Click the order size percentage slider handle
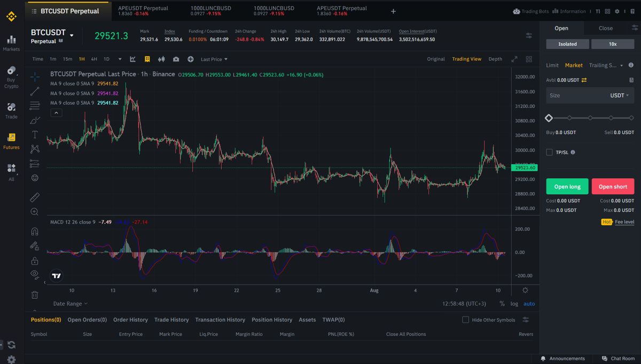 click(x=549, y=118)
